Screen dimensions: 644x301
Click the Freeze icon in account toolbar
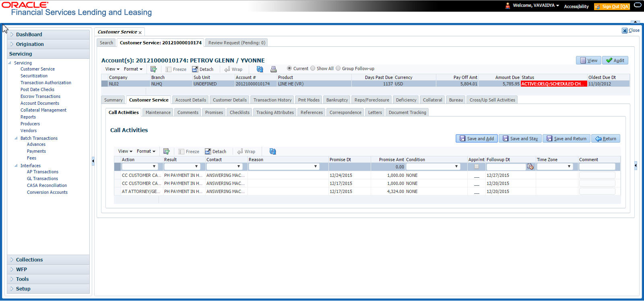168,69
